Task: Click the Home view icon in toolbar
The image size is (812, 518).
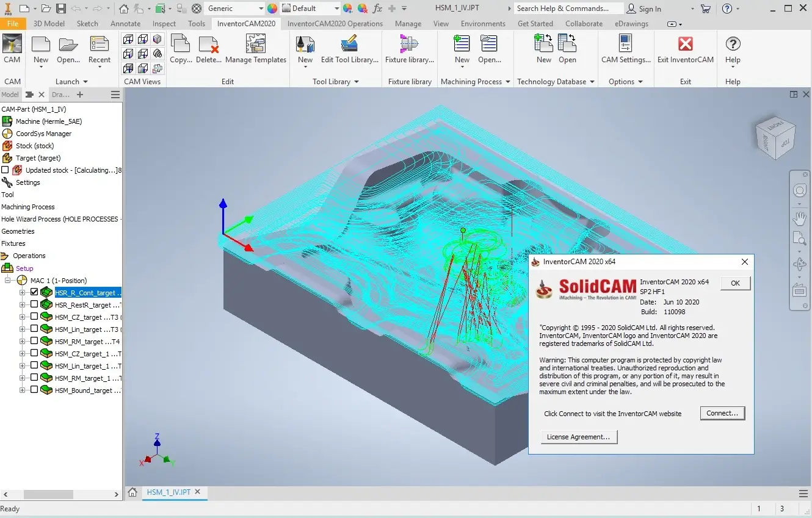Action: [124, 9]
